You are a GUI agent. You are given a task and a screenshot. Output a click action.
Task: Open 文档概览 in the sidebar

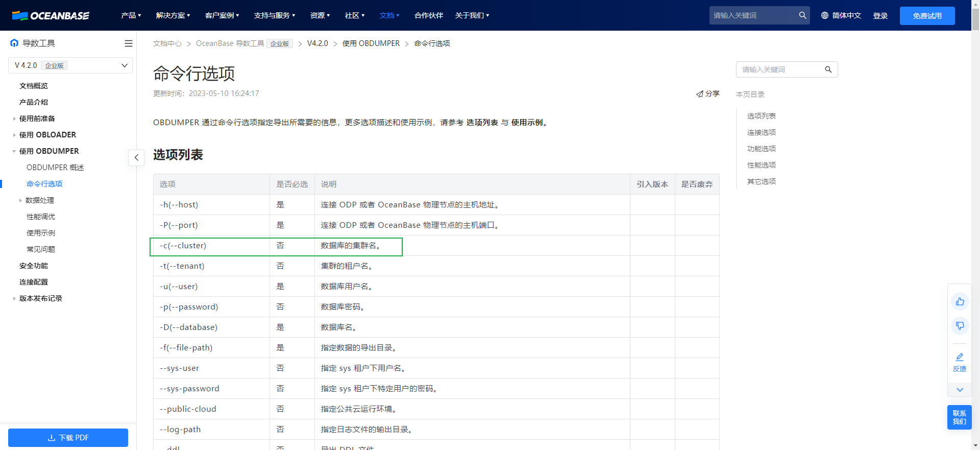[34, 86]
